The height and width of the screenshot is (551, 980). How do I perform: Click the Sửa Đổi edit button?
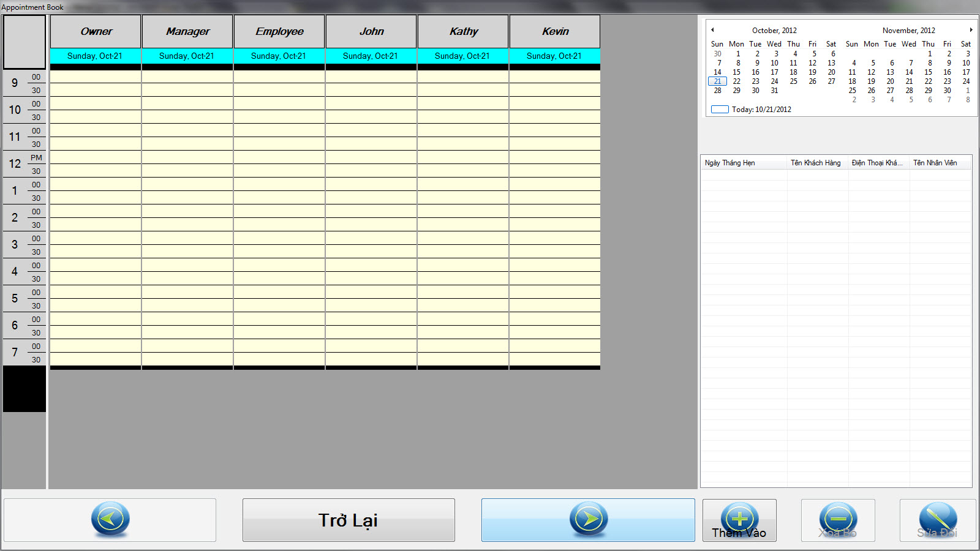pyautogui.click(x=937, y=520)
